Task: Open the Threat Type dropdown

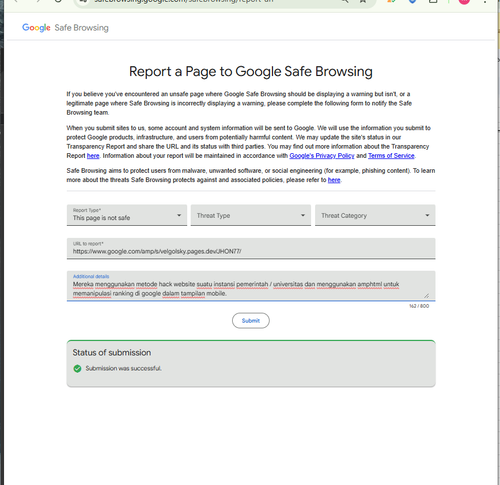Action: coord(251,215)
